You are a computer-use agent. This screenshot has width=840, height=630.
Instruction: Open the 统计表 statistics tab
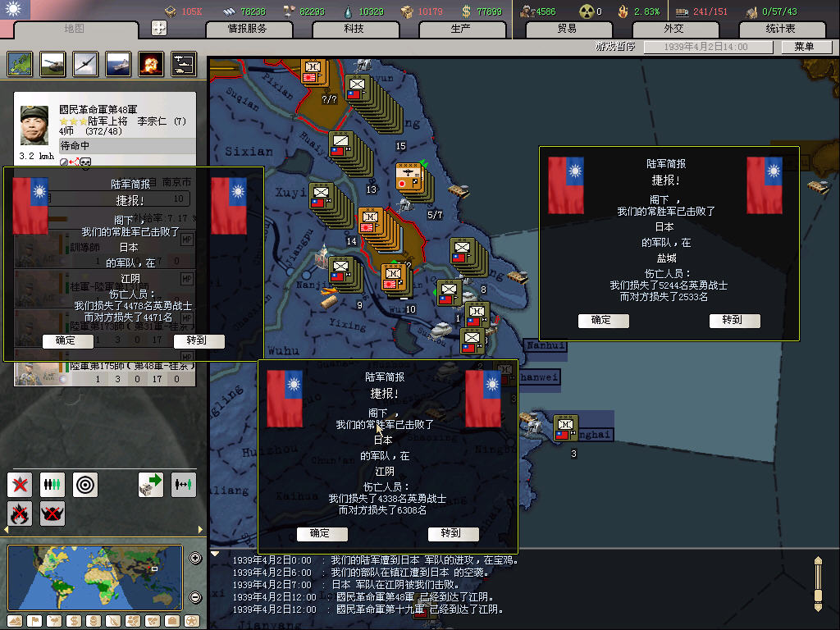(781, 29)
